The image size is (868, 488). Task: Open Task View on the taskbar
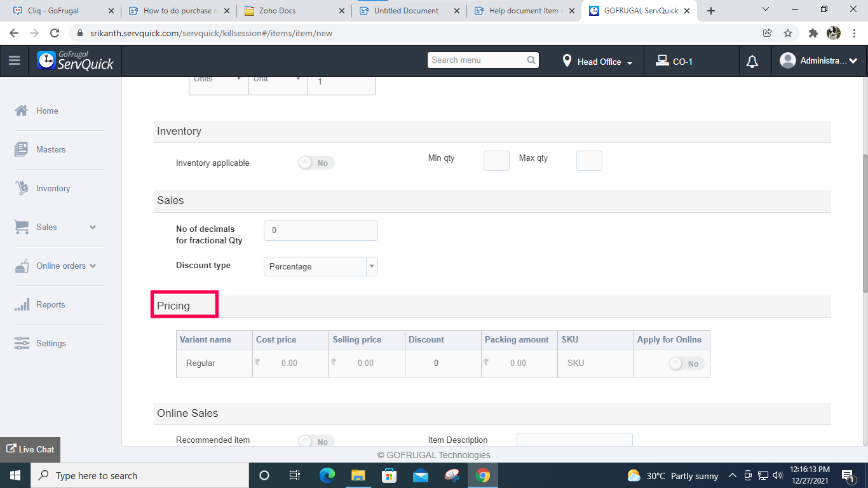coord(295,475)
